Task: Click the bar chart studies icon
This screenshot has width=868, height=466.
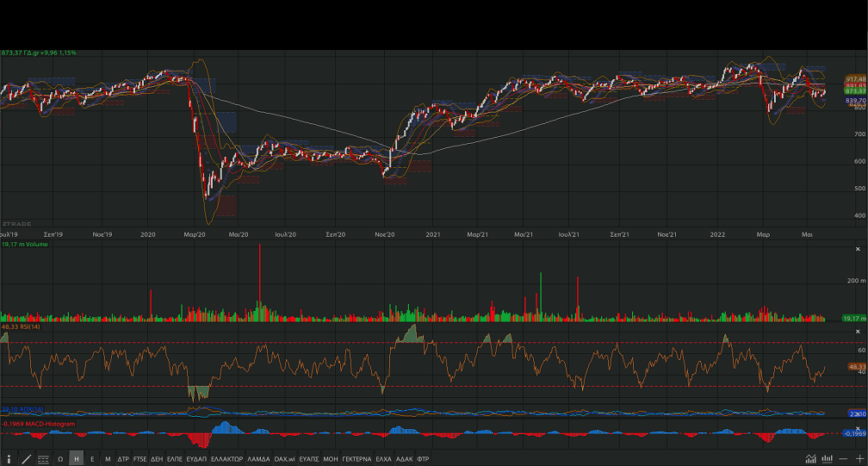Action: [x=828, y=459]
